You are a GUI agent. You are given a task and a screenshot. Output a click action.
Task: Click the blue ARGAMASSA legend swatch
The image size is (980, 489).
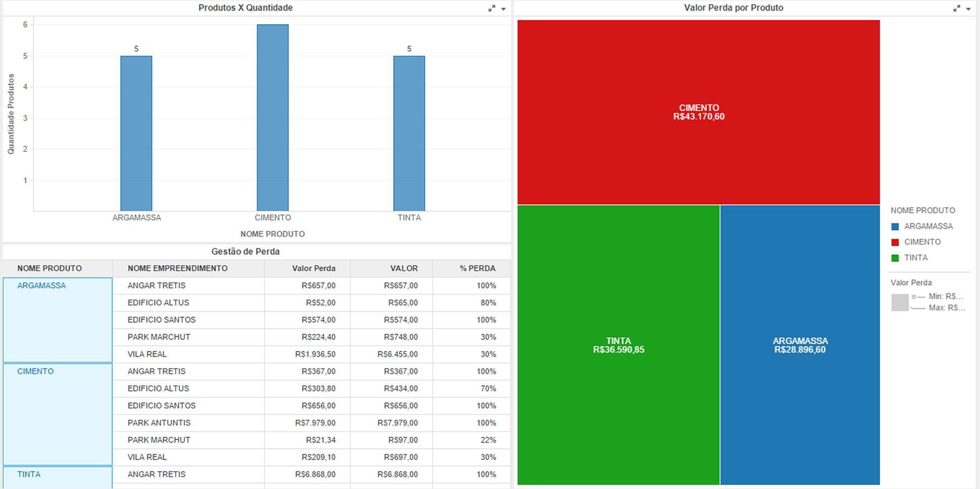(x=895, y=227)
